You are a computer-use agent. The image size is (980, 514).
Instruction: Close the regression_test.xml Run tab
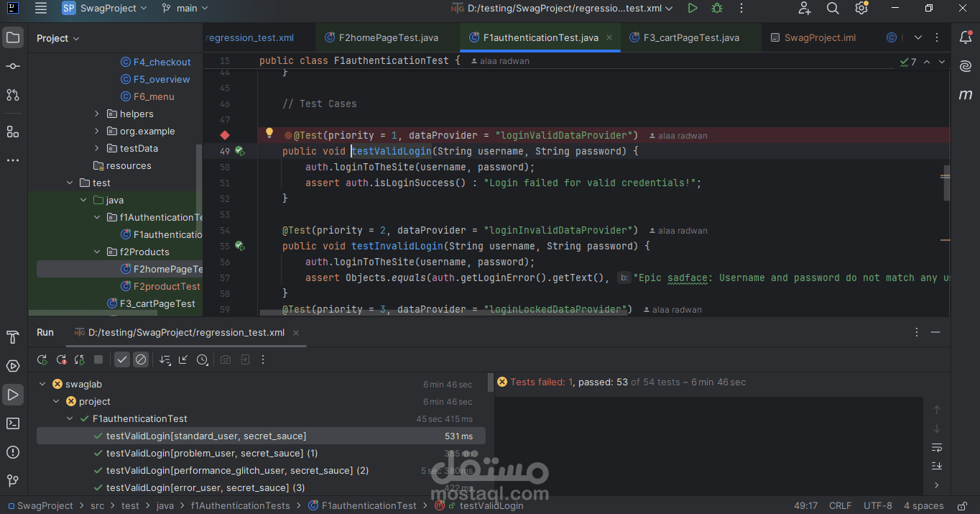296,332
